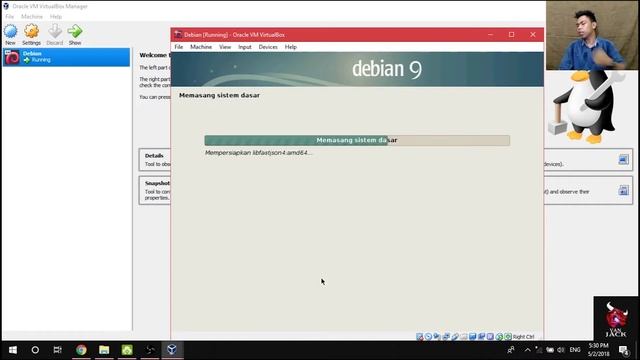Open the Windows Start menu
The image size is (640, 360).
click(13, 350)
